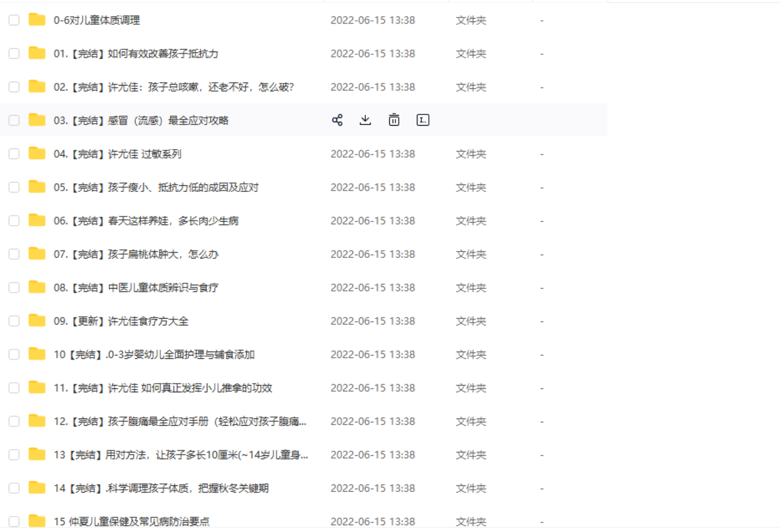Open folder icon of 11. 小儿推拿的功效
The width and height of the screenshot is (780, 532).
37,387
